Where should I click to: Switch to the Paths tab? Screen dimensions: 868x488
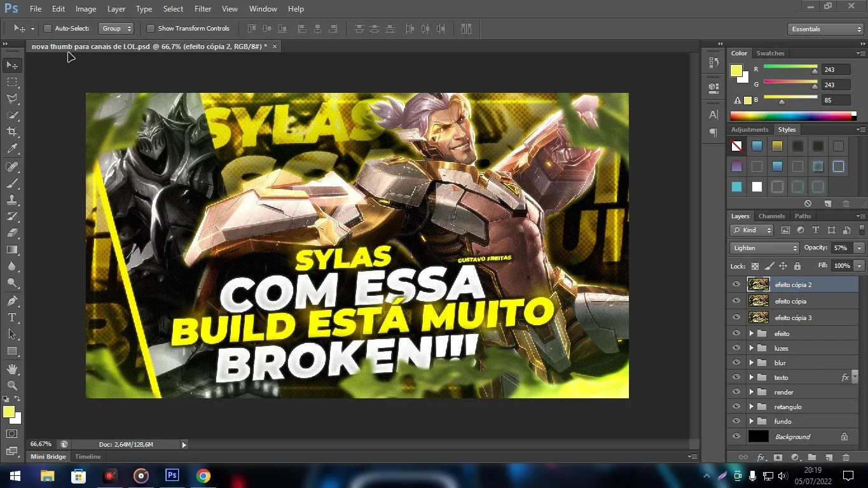[803, 216]
